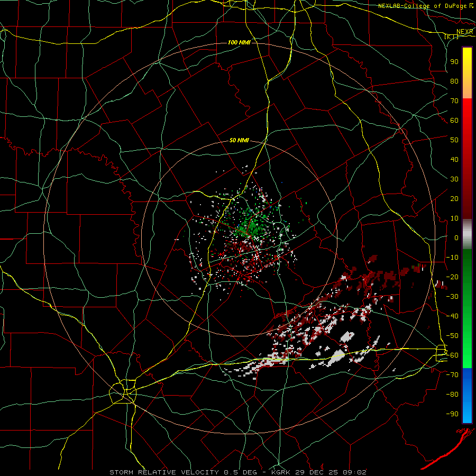Click the "NEXR" label above color bar
The width and height of the screenshot is (476, 476).
click(464, 32)
